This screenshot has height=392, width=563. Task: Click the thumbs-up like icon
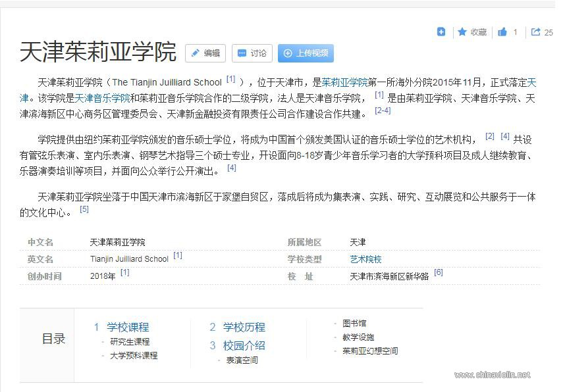click(502, 32)
